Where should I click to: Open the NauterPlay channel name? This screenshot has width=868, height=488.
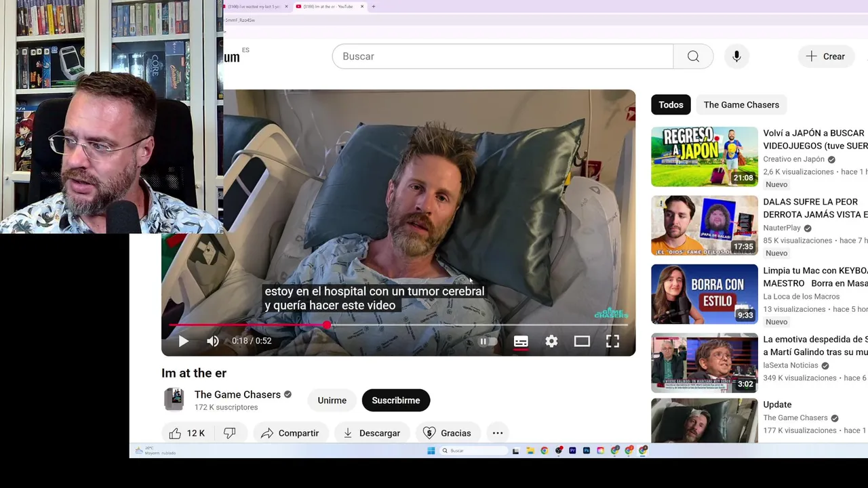[782, 228]
